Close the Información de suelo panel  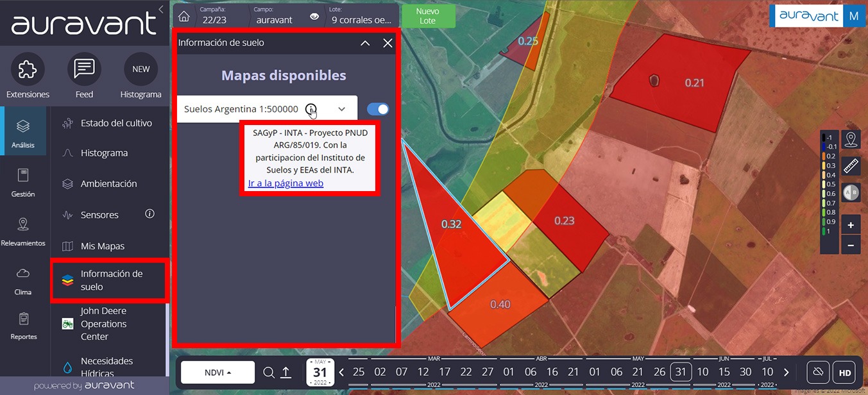[x=387, y=43]
